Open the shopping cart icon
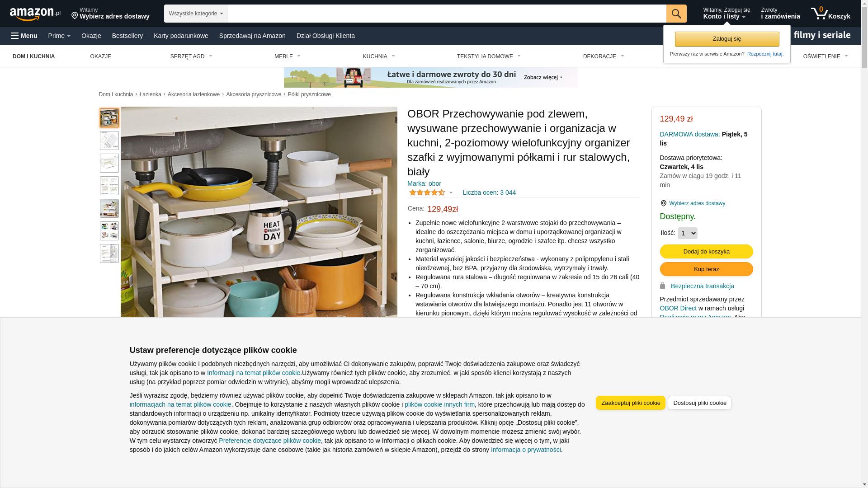The image size is (868, 488). click(830, 14)
